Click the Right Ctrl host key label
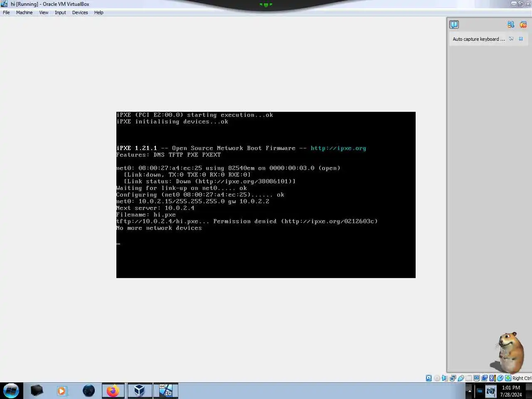This screenshot has width=532, height=399. 522,378
